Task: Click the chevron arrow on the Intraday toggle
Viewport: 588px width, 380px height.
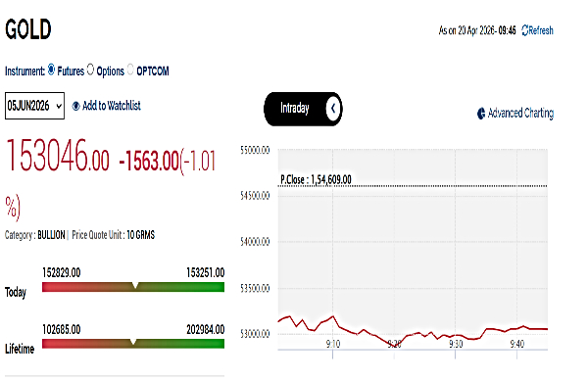Action: click(x=333, y=109)
